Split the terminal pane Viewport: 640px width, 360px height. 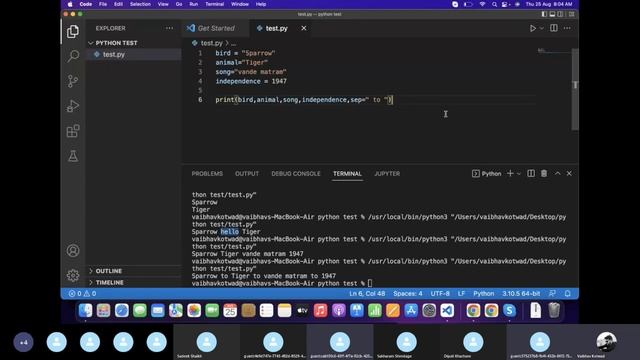(531, 173)
